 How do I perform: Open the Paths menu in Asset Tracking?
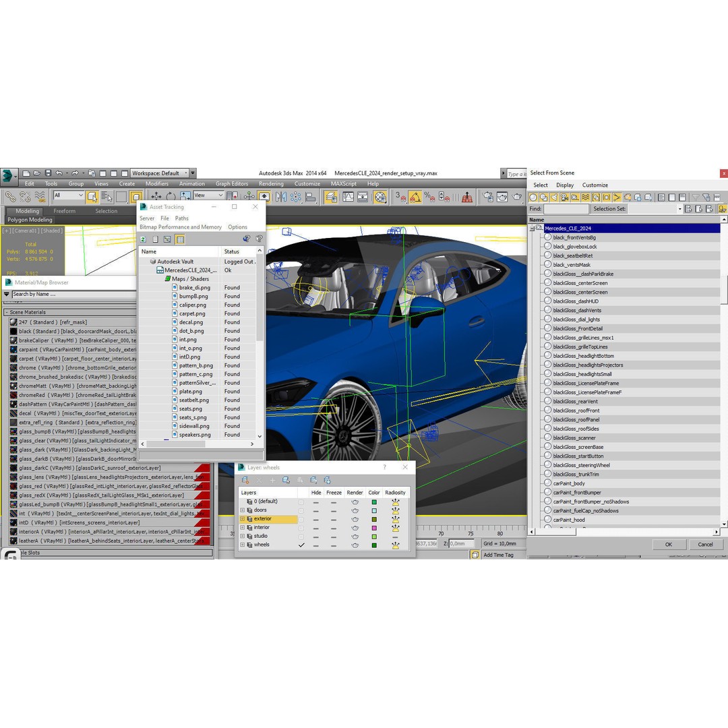182,218
